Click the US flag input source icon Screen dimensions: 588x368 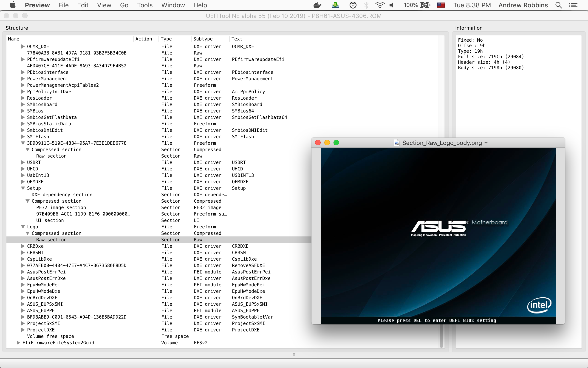pyautogui.click(x=441, y=5)
